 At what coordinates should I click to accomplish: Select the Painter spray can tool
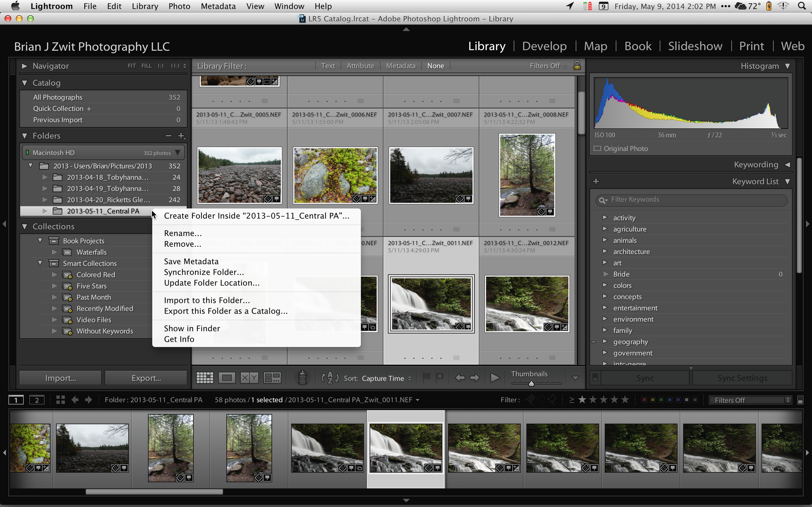pyautogui.click(x=302, y=377)
